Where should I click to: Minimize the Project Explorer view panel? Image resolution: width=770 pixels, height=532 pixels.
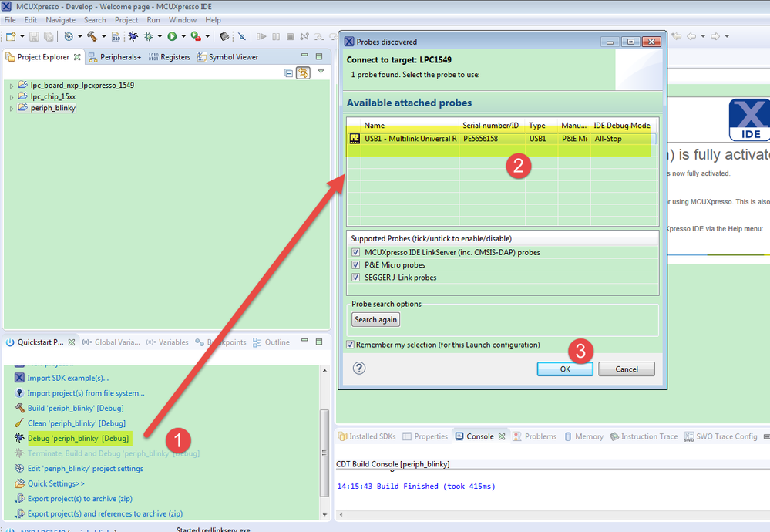[304, 56]
